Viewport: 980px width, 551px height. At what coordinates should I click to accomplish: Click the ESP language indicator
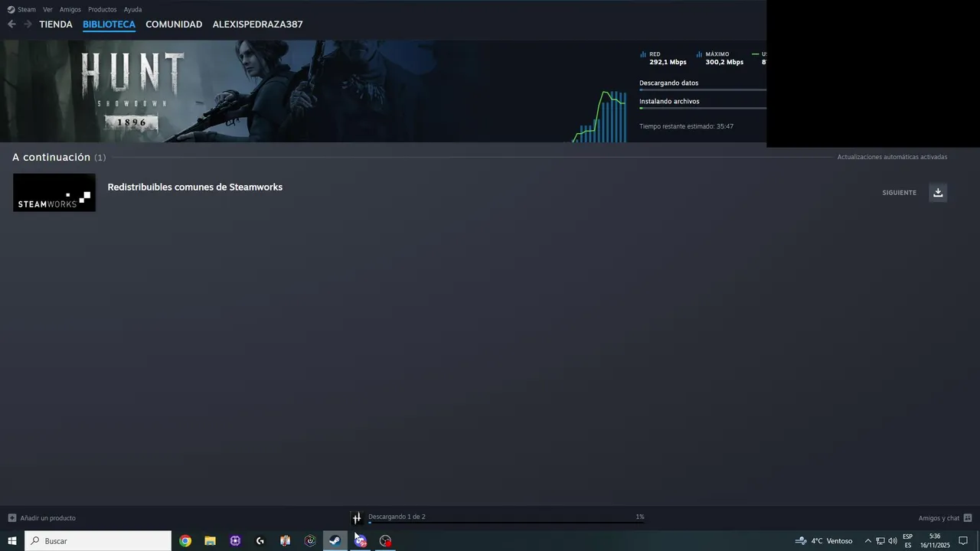pos(907,541)
